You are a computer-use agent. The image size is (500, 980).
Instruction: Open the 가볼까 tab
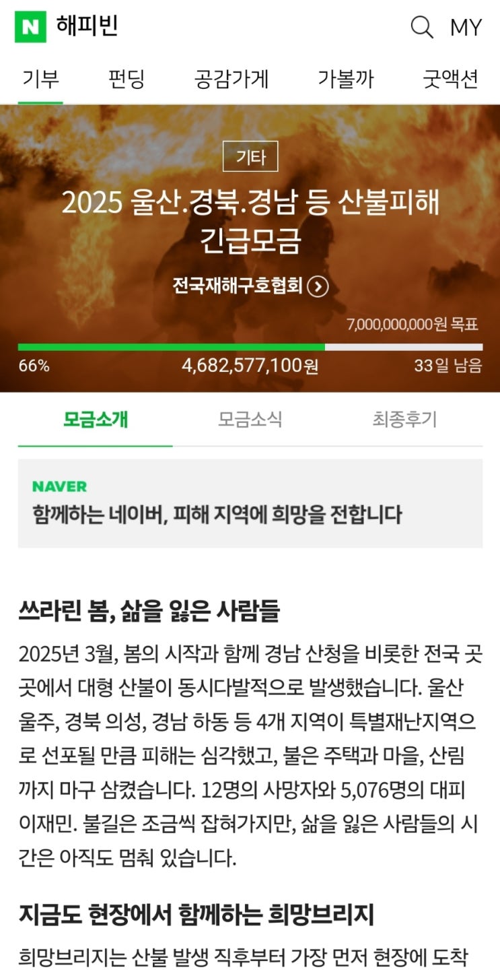point(346,79)
